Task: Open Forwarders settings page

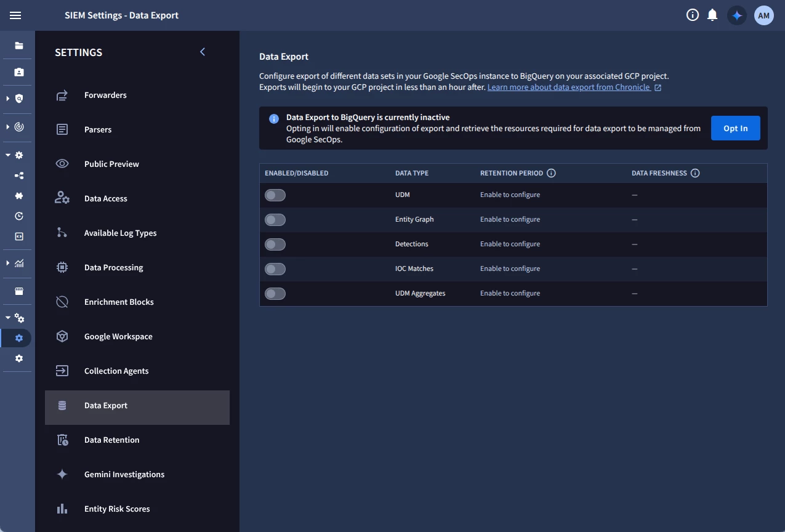Action: click(137, 95)
